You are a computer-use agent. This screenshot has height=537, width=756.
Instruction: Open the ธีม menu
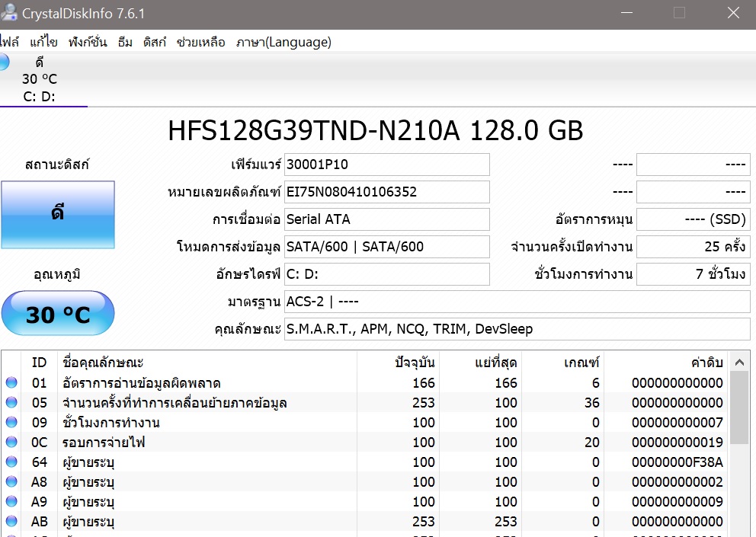pos(125,43)
